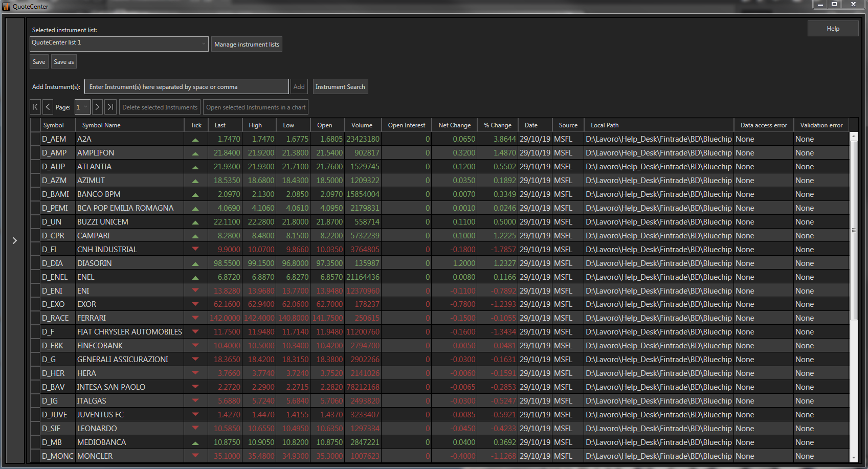Click the scrollbar up arrow

853,136
